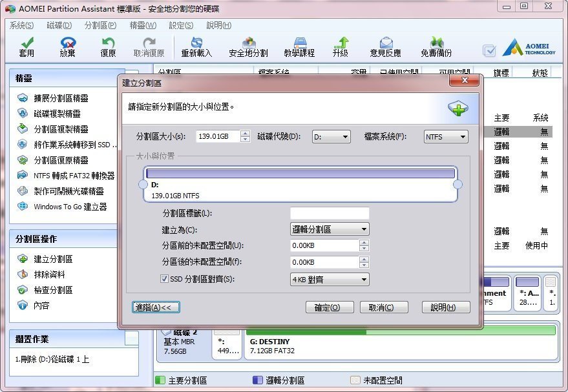The width and height of the screenshot is (568, 392).
Task: Confirm with the 確定(O) button
Action: [x=330, y=307]
